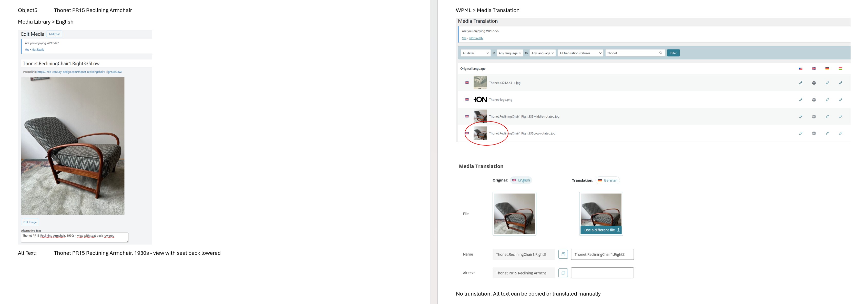Click search magnifier icon in Thonet field

[660, 53]
